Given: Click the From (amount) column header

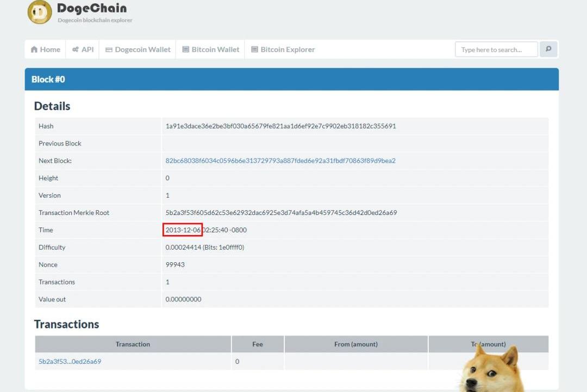Looking at the screenshot, I should point(355,344).
